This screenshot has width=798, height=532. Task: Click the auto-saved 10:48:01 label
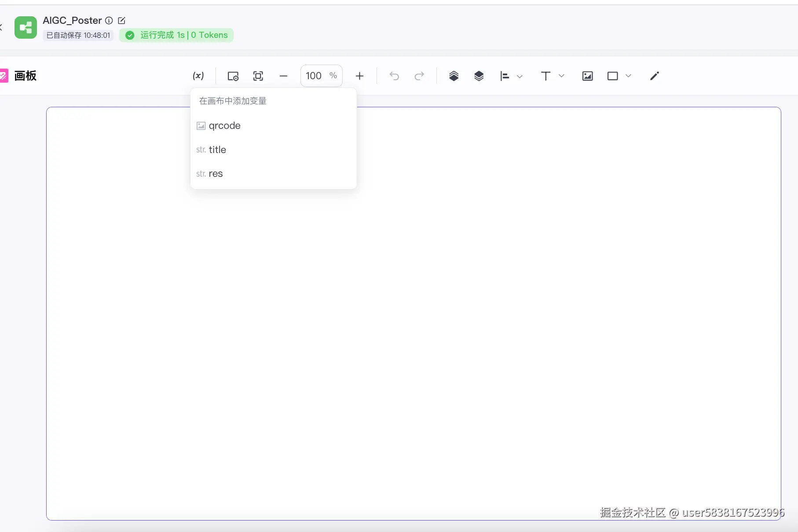click(x=78, y=35)
